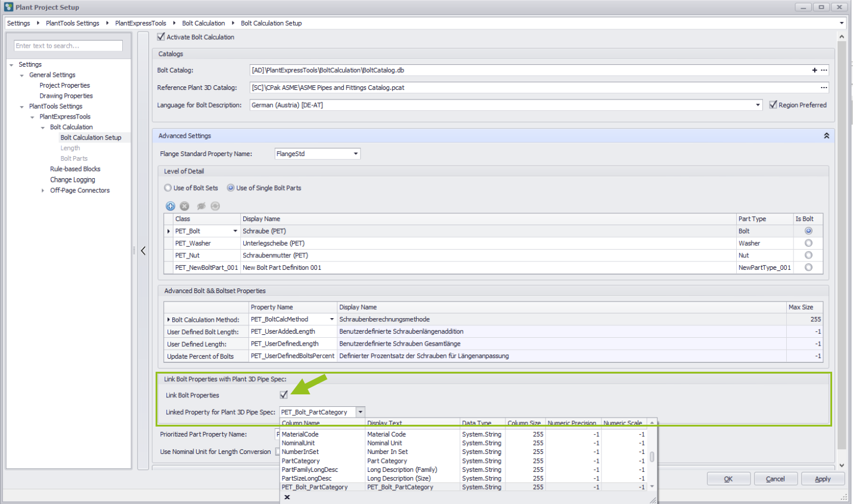Screen dimensions: 853x504
Task: Add a new bolt part class row
Action: click(x=170, y=206)
